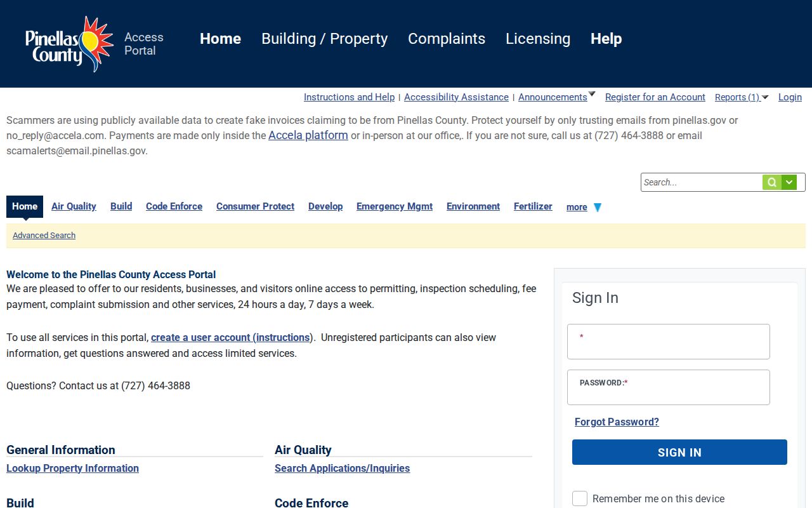Open the search options dropdown arrow
Screen dimensions: 812x508
click(789, 182)
